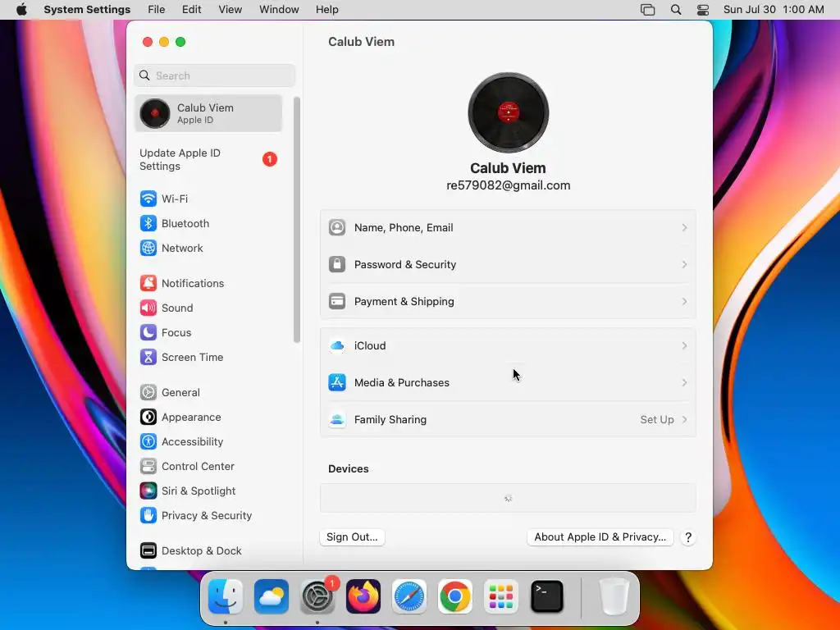Launch Firefox from the Dock
The image size is (840, 630).
[x=363, y=596]
